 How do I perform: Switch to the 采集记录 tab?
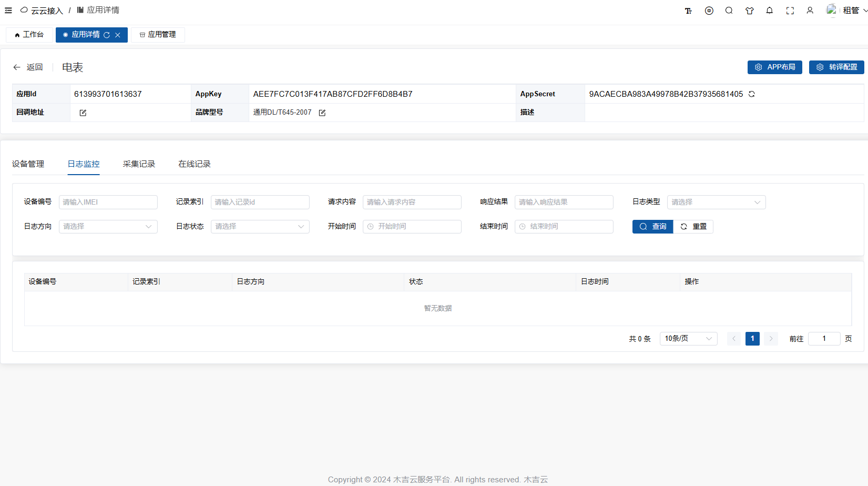139,164
